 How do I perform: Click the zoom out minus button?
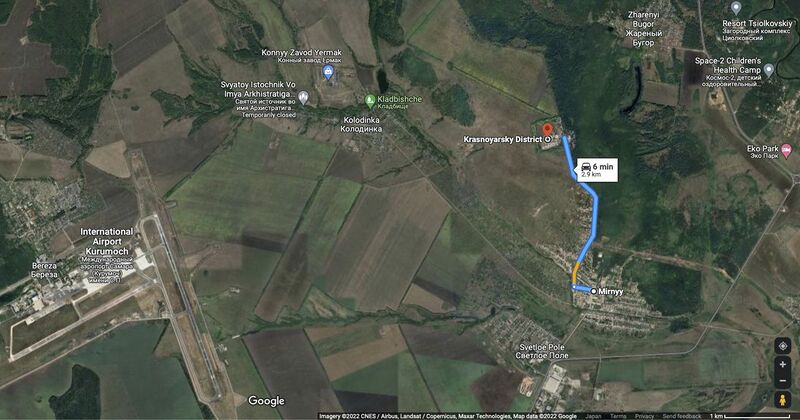(x=783, y=381)
